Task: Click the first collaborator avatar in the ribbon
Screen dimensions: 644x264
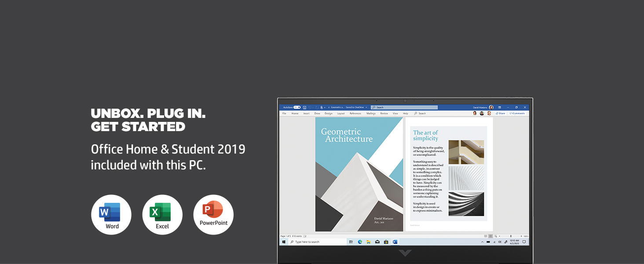Action: click(475, 113)
